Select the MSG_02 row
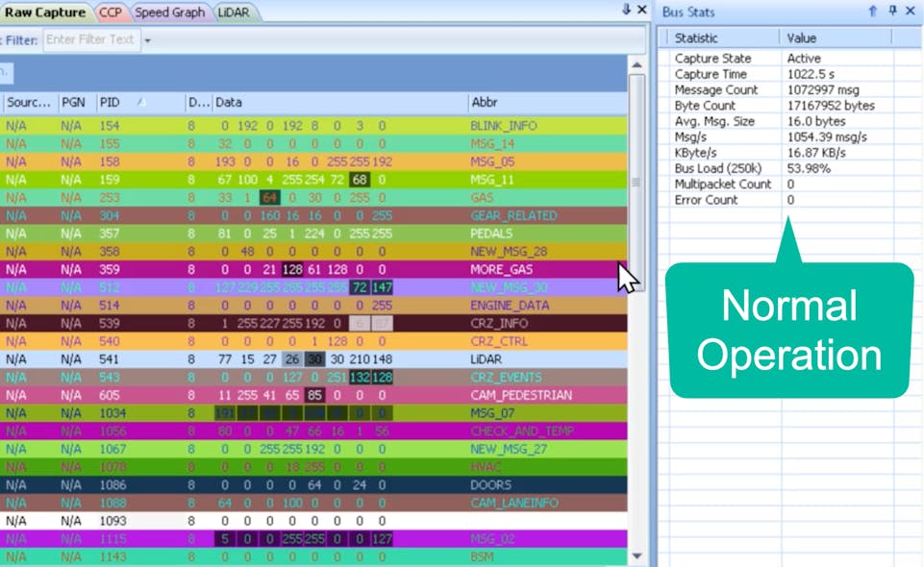Viewport: 924px width, 567px height. [313, 539]
